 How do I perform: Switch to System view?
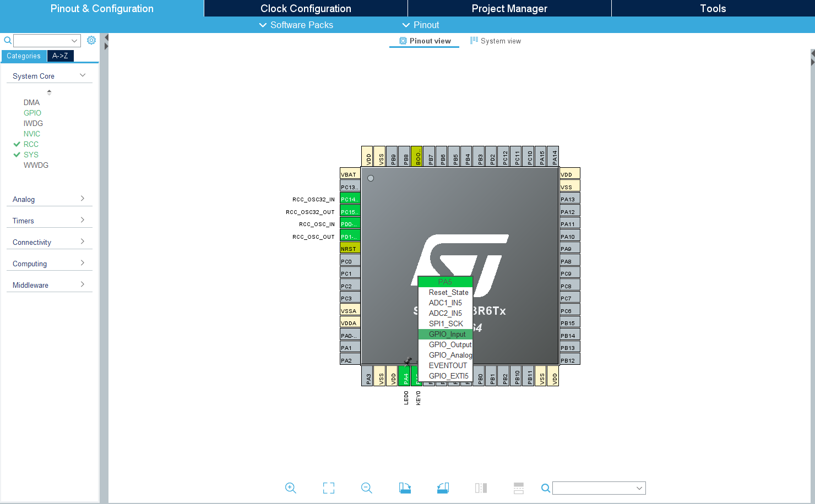(x=495, y=41)
